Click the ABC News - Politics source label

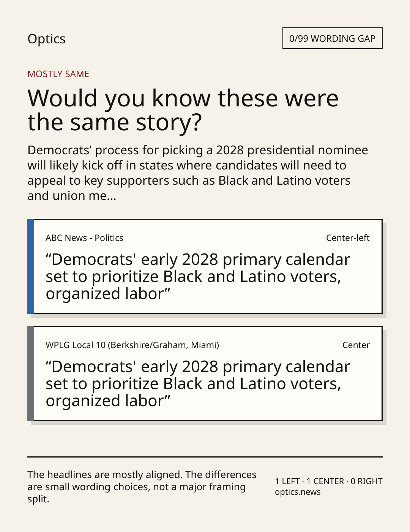[84, 238]
